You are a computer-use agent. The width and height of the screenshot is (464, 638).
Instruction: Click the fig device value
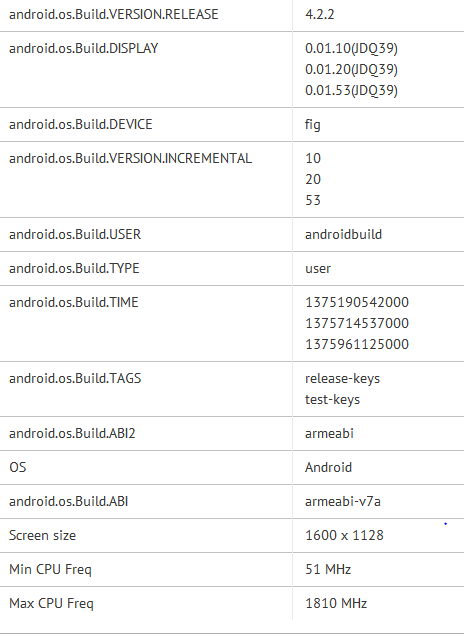[313, 125]
